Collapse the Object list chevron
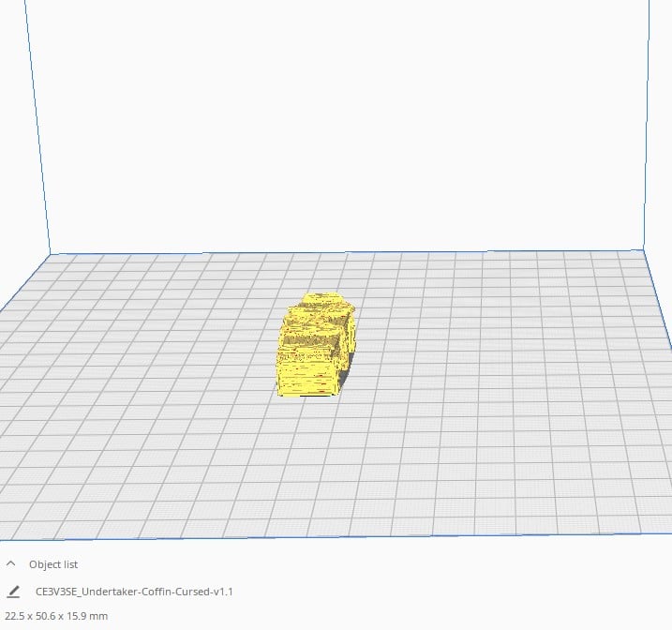The width and height of the screenshot is (672, 630). [x=11, y=563]
